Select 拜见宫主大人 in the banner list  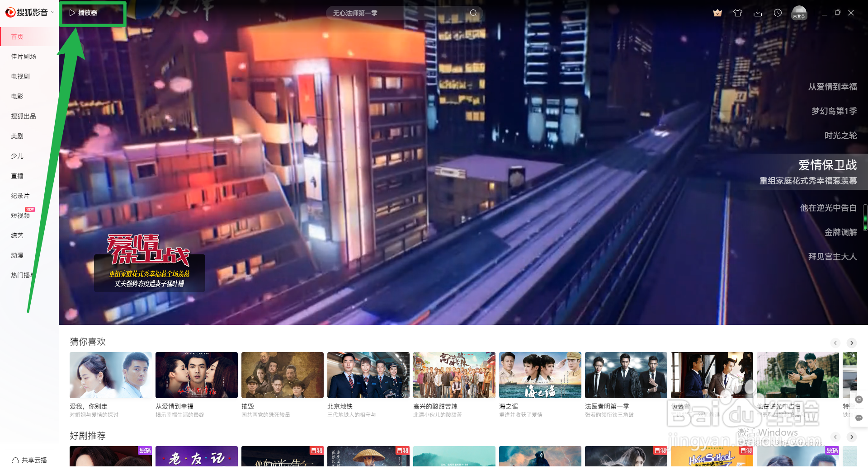click(x=832, y=257)
